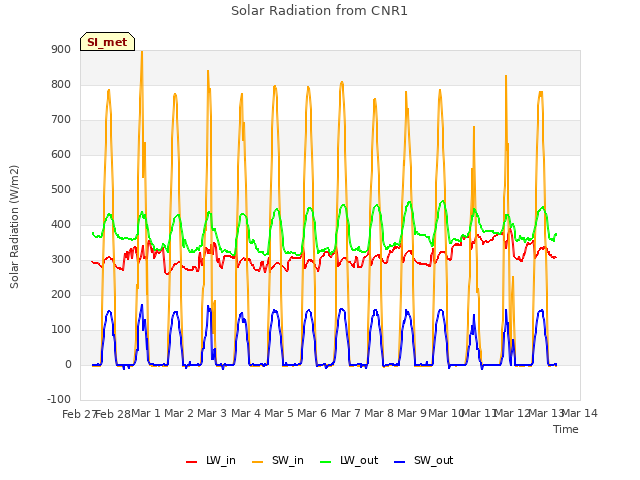640x480 pixels.
Task: Click the 'Mar 8' x-axis tick label
Action: (x=379, y=413)
